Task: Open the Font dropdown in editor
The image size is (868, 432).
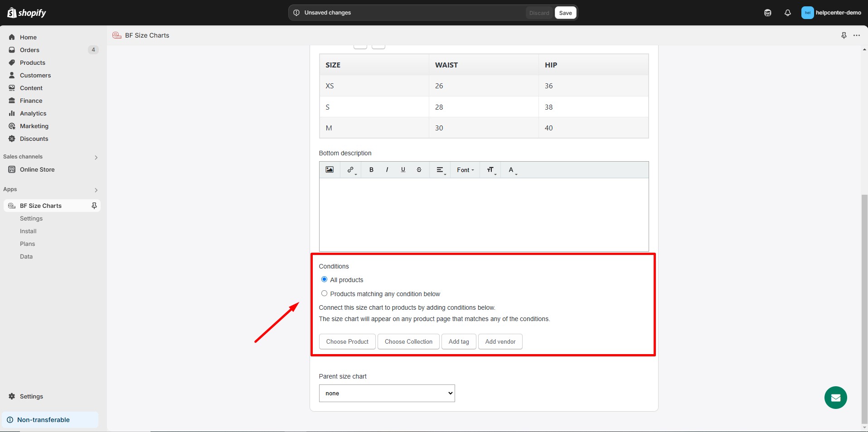Action: 465,170
